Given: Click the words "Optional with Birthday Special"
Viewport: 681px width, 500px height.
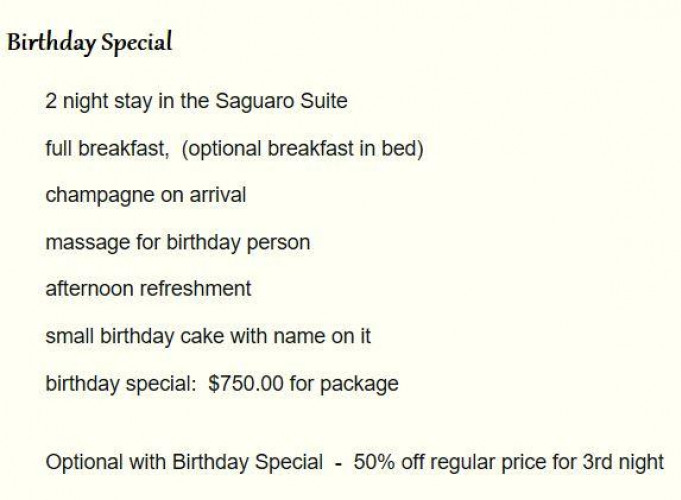Looking at the screenshot, I should click(184, 463).
